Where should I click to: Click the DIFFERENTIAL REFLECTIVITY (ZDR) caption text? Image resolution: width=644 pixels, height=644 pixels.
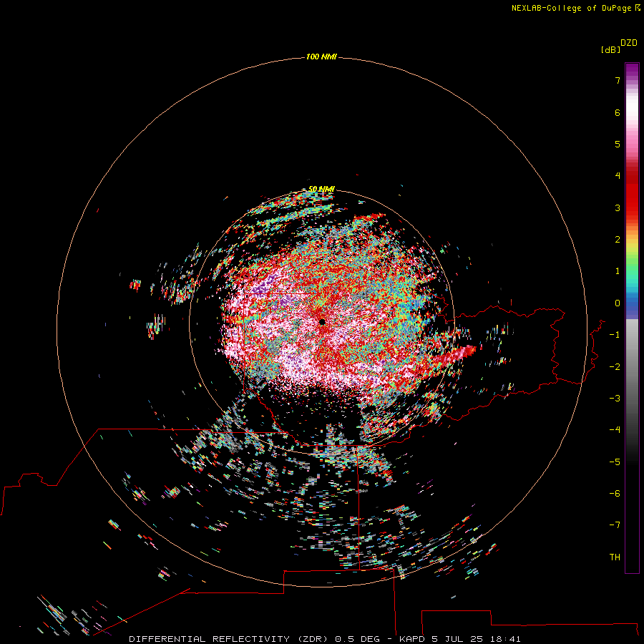click(x=228, y=639)
